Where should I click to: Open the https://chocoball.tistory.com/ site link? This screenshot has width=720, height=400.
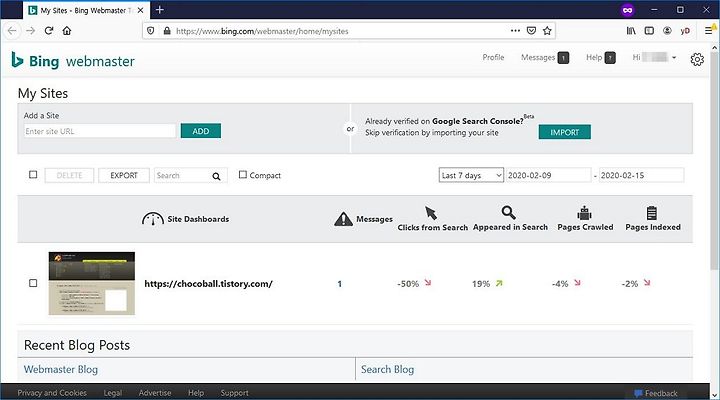[208, 284]
